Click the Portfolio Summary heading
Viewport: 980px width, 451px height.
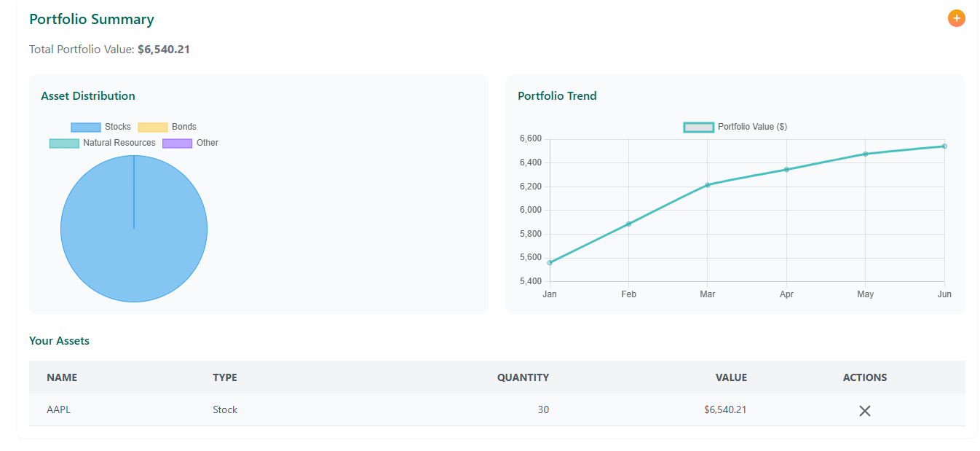tap(92, 20)
